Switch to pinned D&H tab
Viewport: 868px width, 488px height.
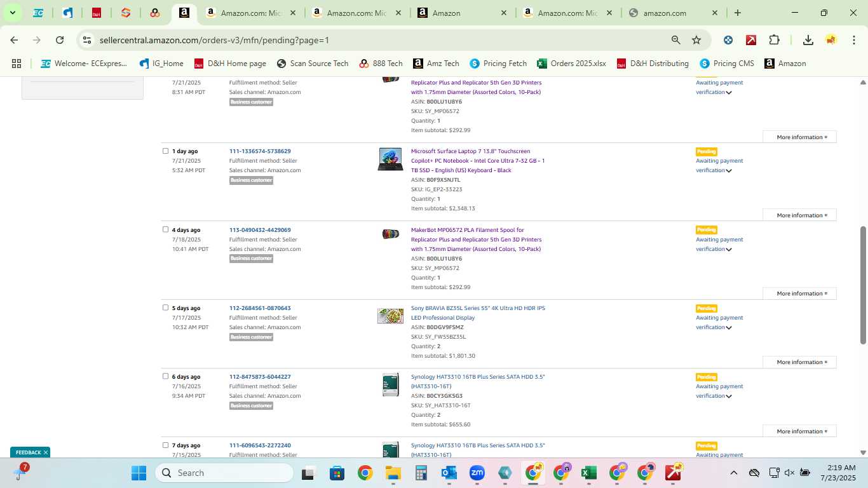pyautogui.click(x=97, y=13)
